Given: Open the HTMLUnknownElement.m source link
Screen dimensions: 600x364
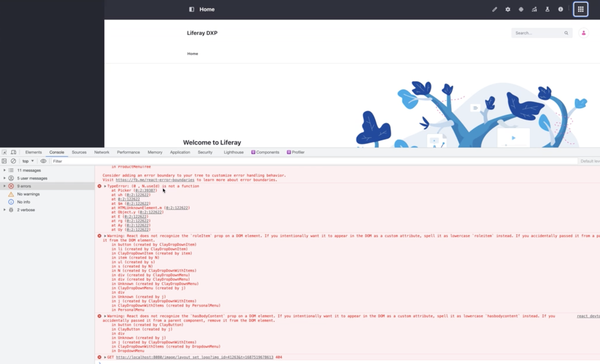Looking at the screenshot, I should click(177, 208).
